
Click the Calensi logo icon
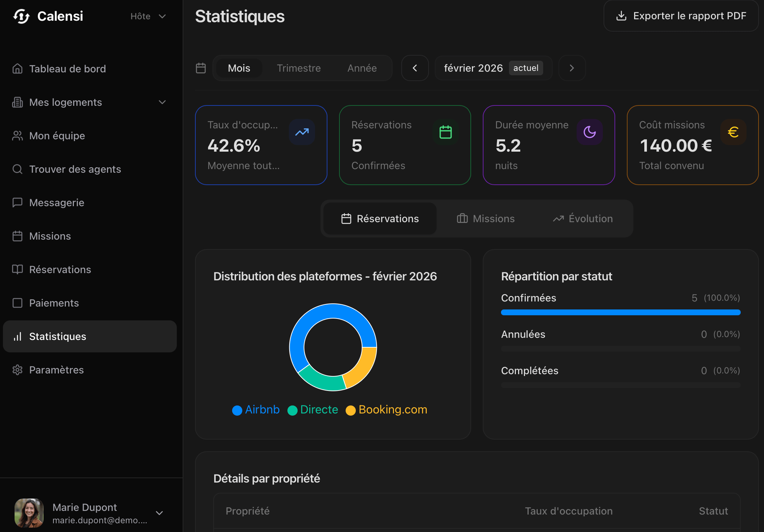(x=21, y=16)
